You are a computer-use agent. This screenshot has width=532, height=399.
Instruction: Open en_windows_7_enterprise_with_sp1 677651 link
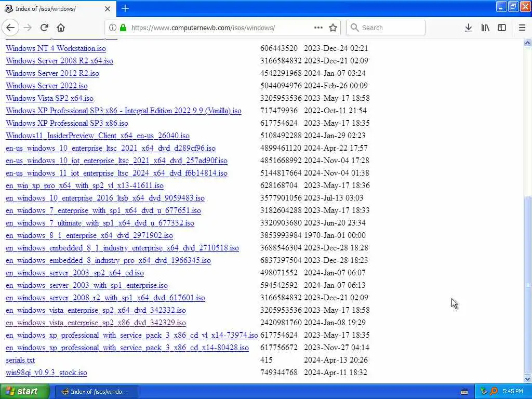103,211
